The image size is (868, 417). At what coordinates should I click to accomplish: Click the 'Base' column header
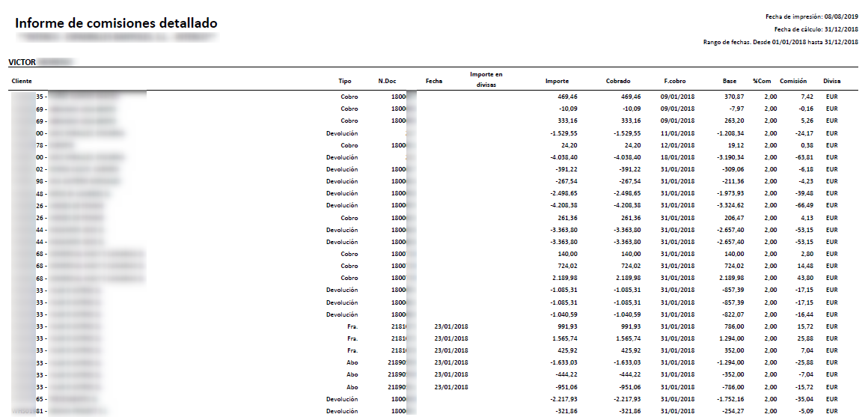tap(730, 81)
